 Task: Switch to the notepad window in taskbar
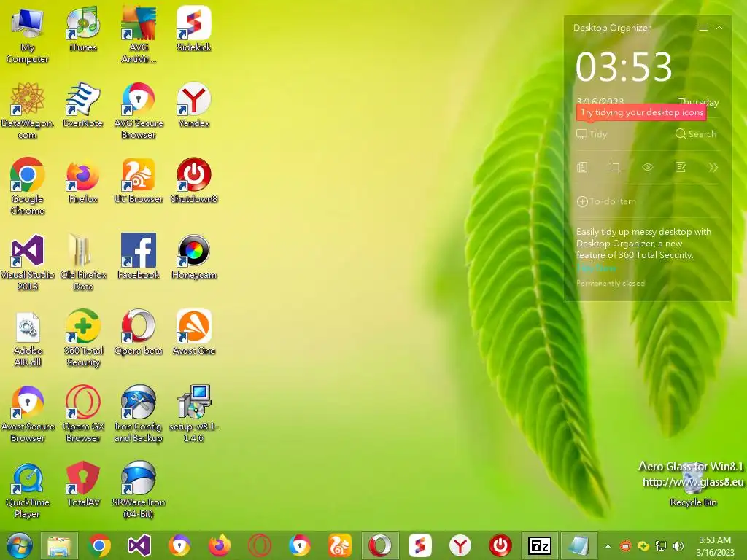579,545
